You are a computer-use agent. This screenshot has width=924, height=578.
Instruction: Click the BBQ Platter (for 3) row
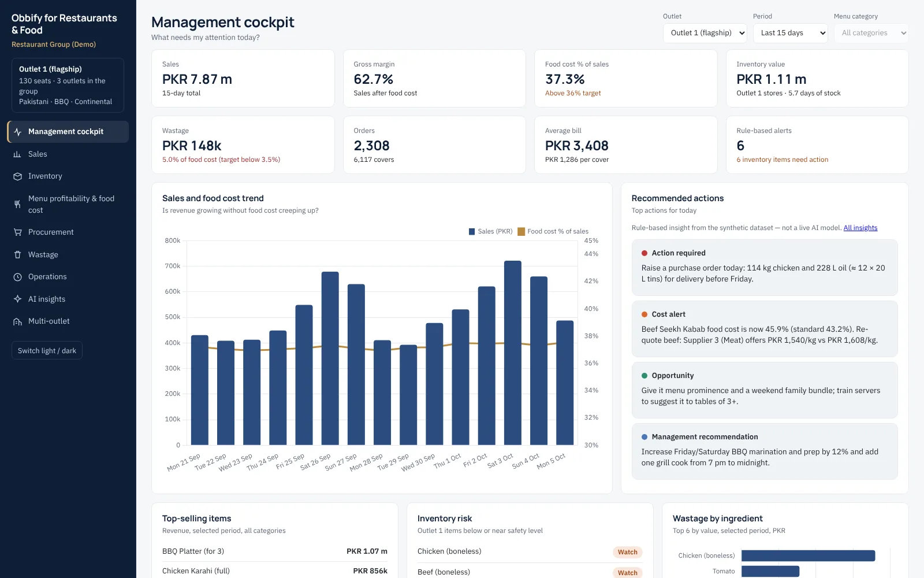click(x=275, y=551)
